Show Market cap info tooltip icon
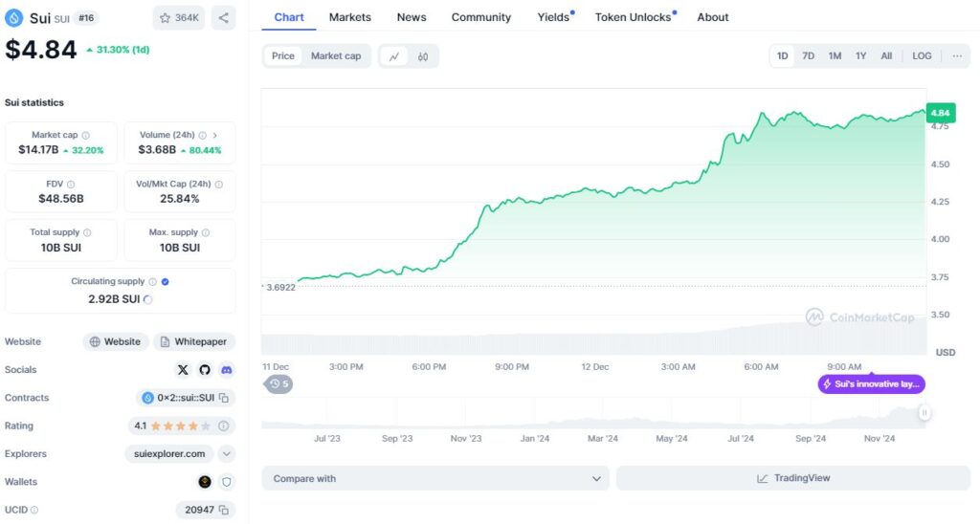980x524 pixels. pos(85,135)
